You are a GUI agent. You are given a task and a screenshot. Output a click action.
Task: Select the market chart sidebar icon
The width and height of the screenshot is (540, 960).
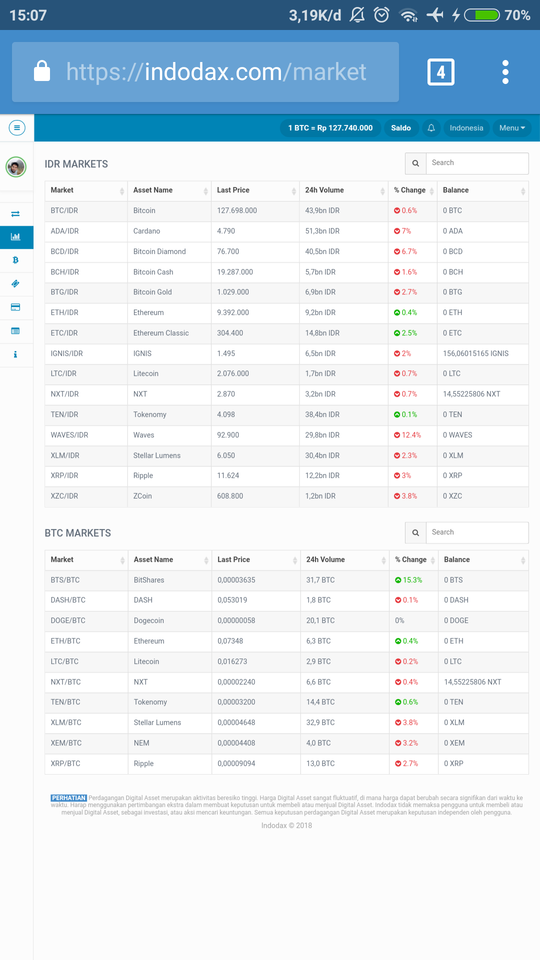point(15,237)
